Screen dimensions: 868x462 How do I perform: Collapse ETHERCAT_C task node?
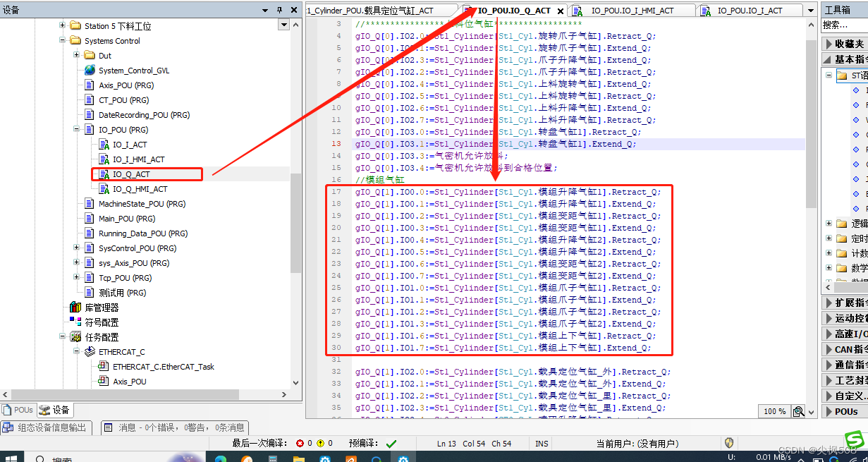pos(76,352)
